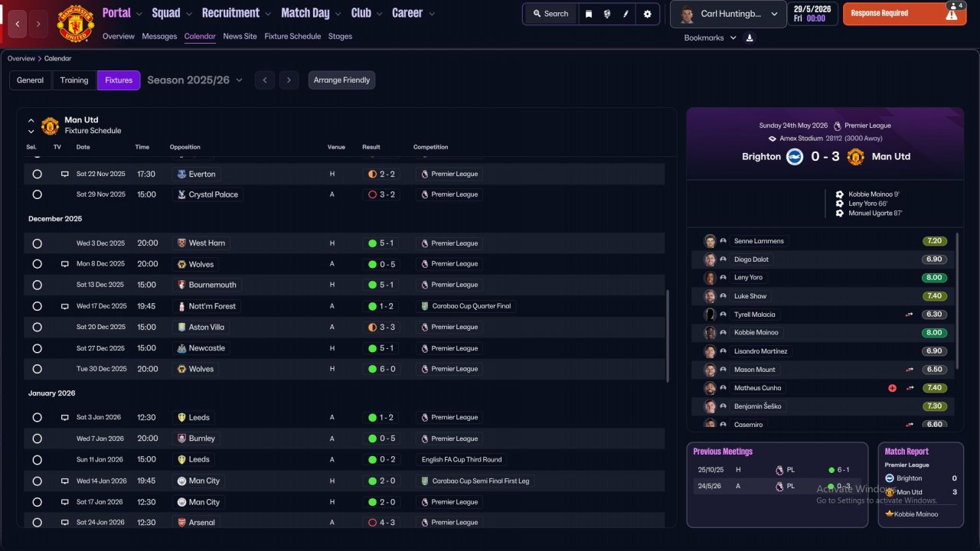Click the fixture list vertical scrollbar

pyautogui.click(x=668, y=336)
